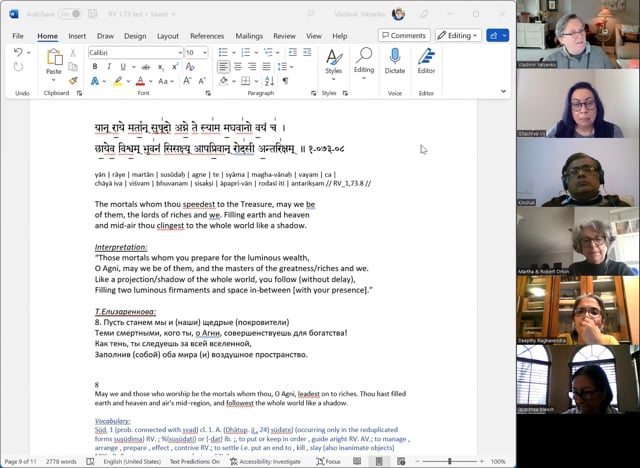Sort paragraph A to Z icon
The height and width of the screenshot is (468, 640).
[x=269, y=81]
